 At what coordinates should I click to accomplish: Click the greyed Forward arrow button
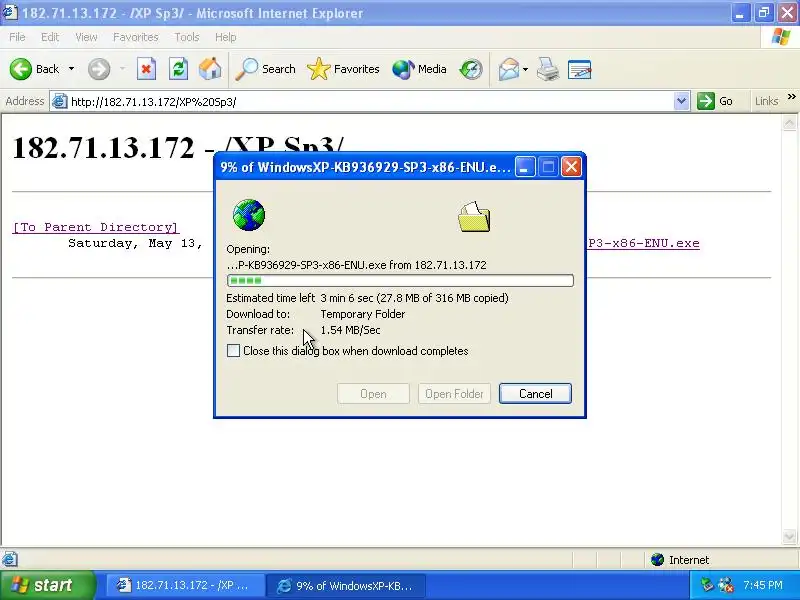[99, 69]
